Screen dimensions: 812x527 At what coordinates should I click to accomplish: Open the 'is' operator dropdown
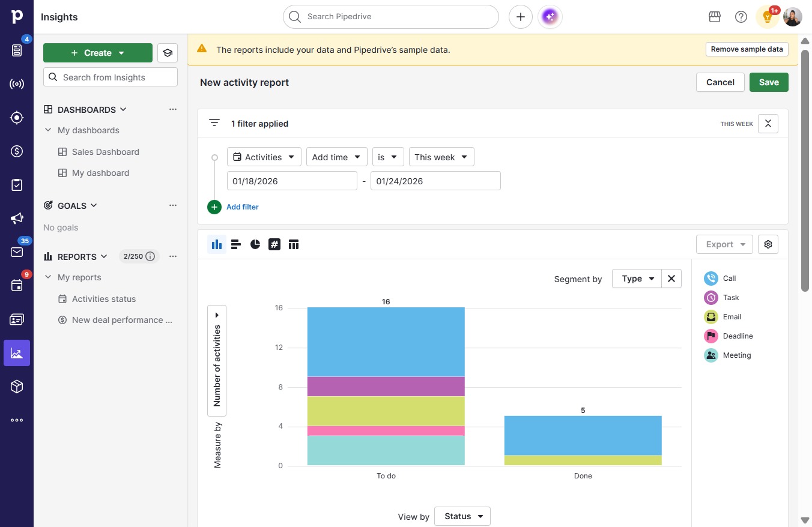pos(388,157)
